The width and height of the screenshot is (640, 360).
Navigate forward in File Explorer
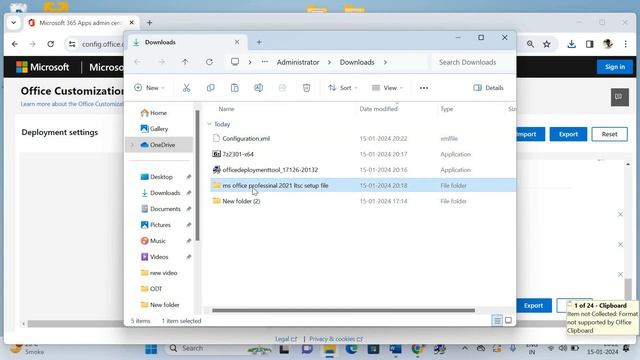click(162, 62)
